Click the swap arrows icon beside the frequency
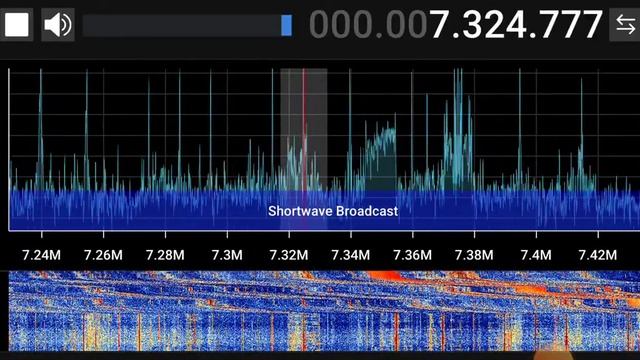 pos(625,24)
